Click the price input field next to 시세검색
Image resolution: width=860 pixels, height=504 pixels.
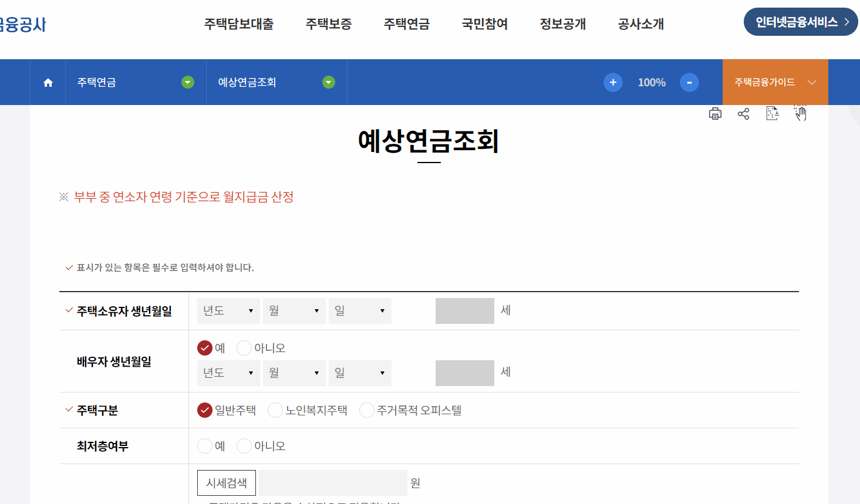(x=332, y=482)
